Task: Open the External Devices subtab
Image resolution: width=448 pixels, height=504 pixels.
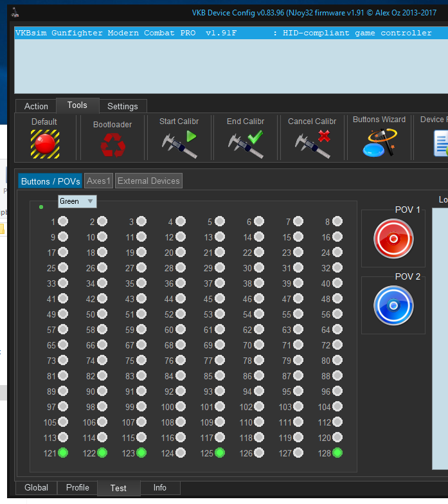Action: [x=148, y=181]
